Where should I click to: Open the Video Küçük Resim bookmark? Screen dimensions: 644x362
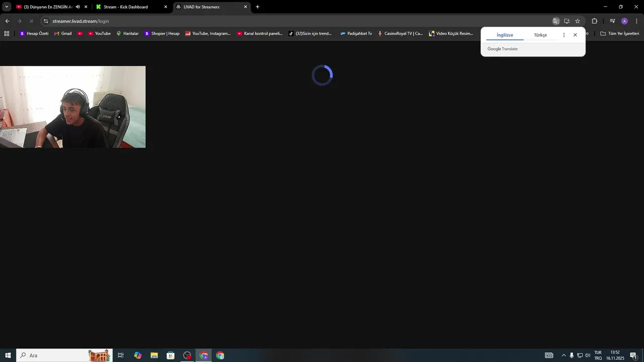pos(451,34)
